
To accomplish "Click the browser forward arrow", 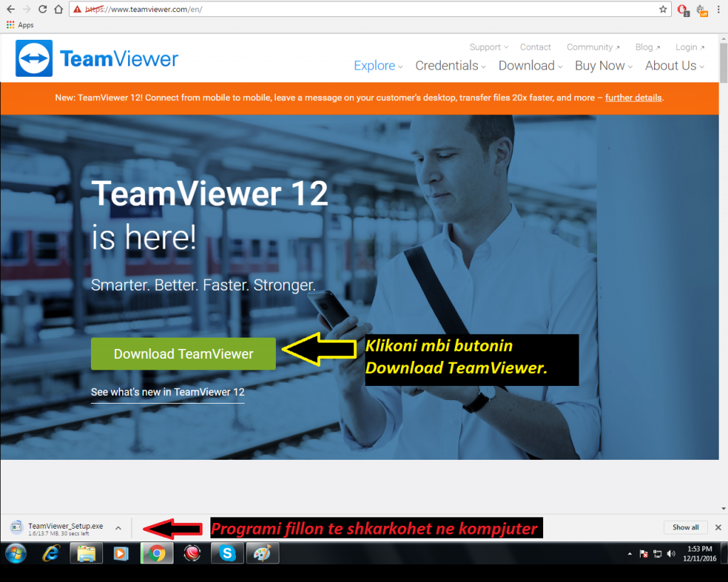I will [26, 9].
